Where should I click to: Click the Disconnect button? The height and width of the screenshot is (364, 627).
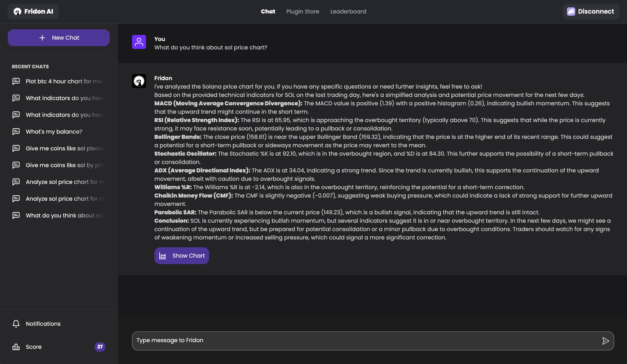click(591, 11)
